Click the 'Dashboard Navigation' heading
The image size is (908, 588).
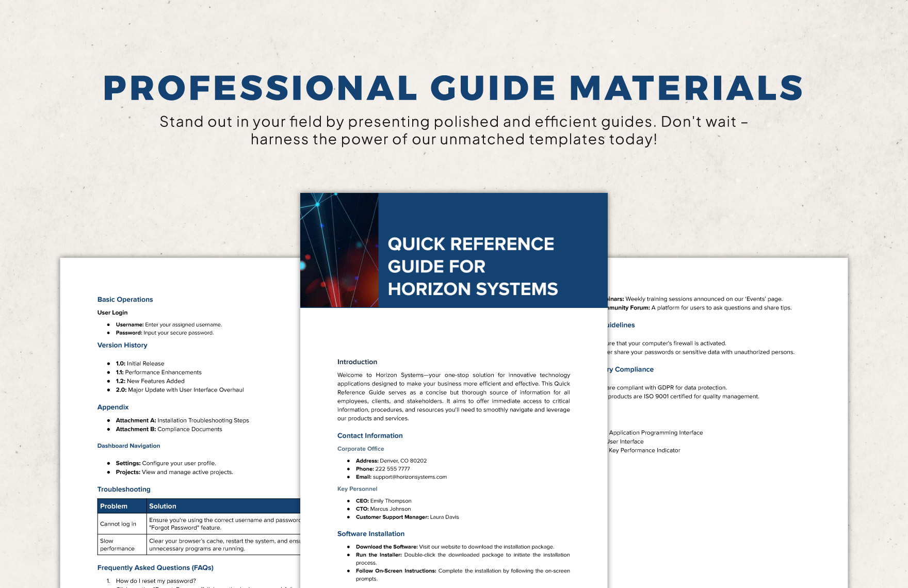(x=128, y=446)
